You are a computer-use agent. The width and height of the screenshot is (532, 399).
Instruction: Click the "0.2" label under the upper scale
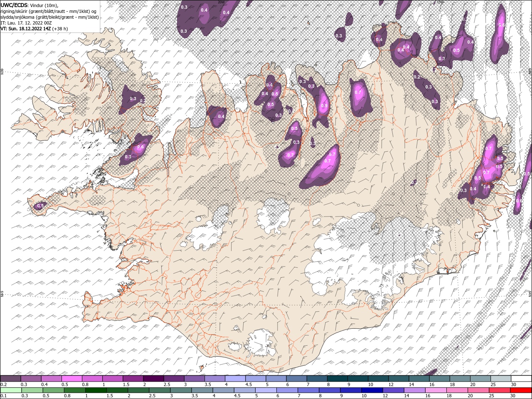tap(4, 384)
